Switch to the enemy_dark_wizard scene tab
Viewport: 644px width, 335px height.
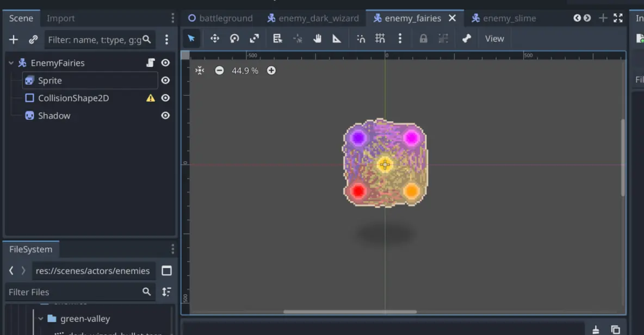coord(313,18)
